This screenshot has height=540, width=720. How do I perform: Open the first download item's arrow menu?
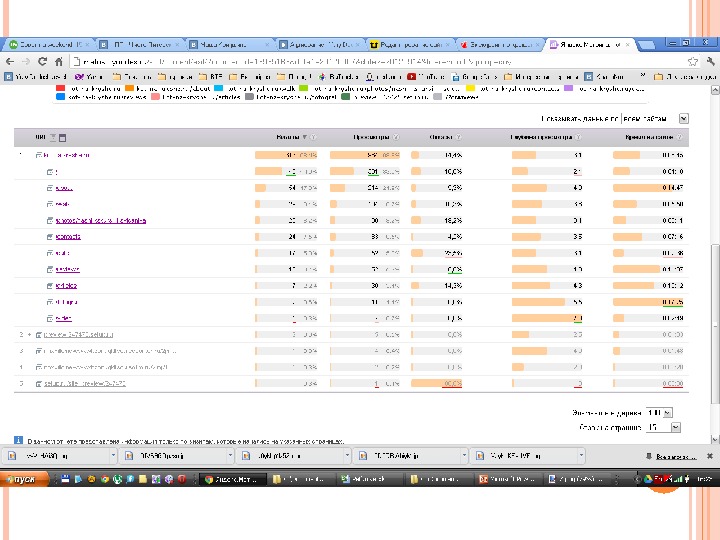pos(113,456)
